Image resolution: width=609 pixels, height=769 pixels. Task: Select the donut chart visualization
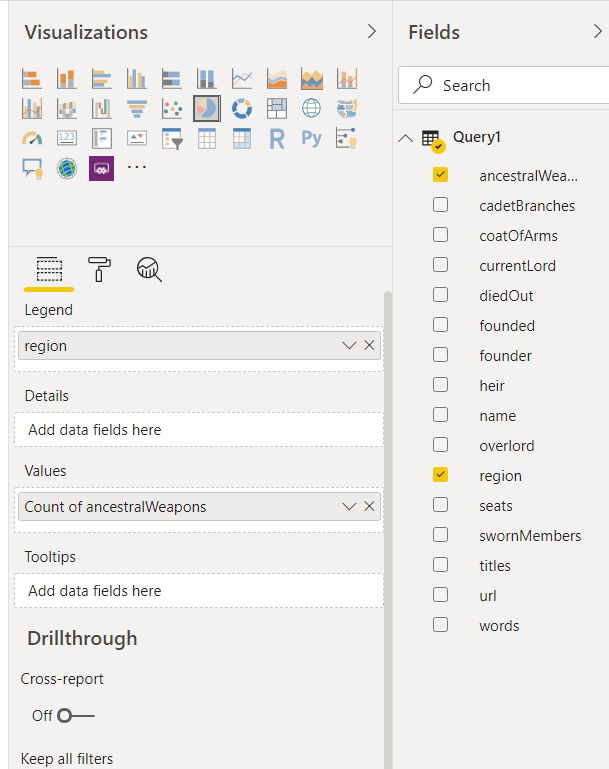click(x=241, y=108)
